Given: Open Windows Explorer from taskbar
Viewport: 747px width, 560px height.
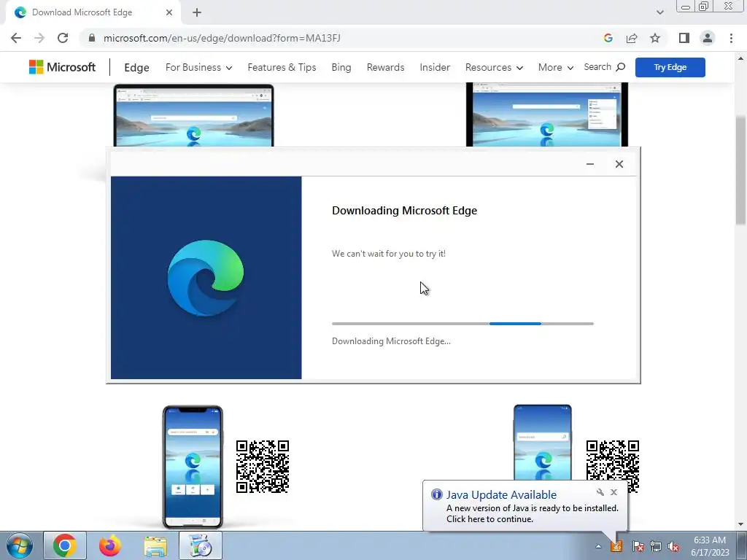Looking at the screenshot, I should click(x=155, y=545).
